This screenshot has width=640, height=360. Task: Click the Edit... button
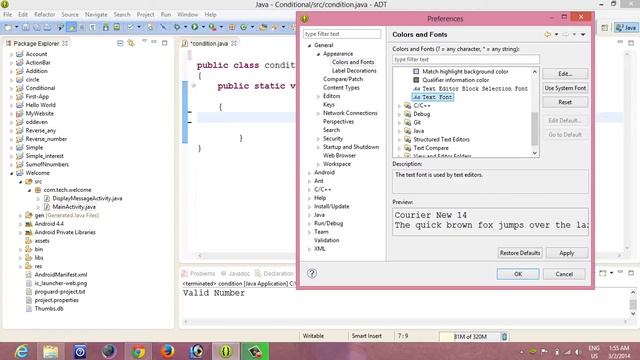click(x=565, y=74)
